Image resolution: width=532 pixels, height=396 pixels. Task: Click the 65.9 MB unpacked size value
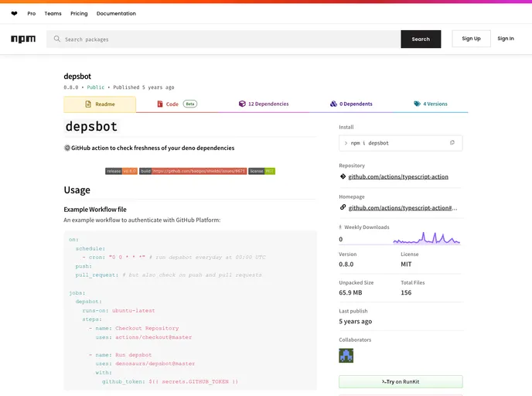[350, 292]
